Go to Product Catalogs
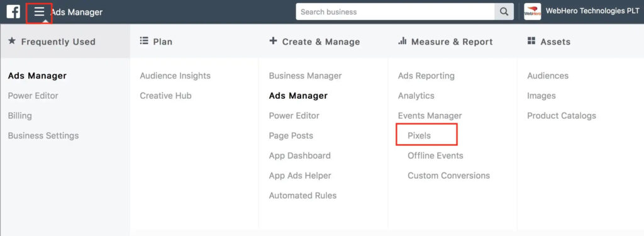 pyautogui.click(x=562, y=116)
